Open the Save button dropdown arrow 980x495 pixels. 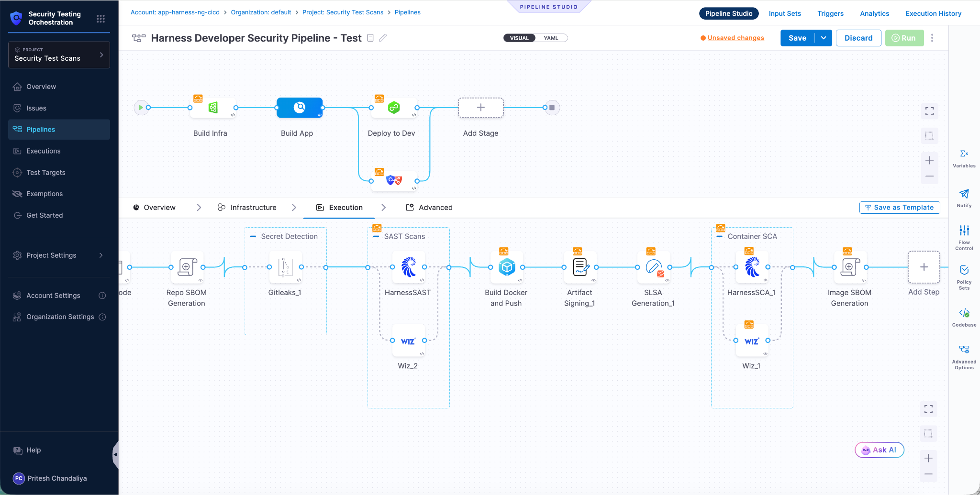click(824, 38)
